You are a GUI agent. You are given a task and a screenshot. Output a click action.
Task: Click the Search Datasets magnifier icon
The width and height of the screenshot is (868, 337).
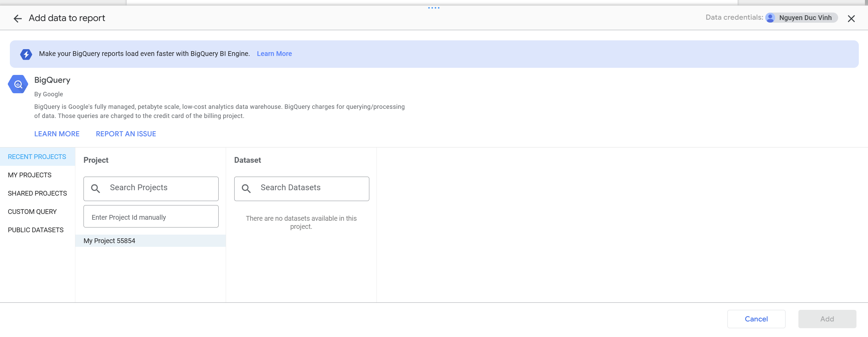246,189
